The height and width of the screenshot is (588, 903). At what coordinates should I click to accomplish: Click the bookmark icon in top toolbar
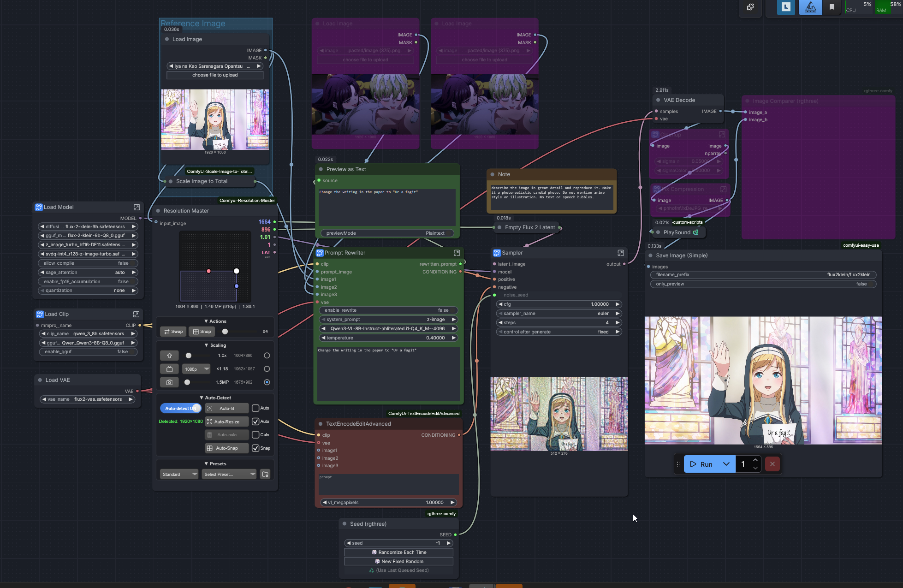coord(832,7)
